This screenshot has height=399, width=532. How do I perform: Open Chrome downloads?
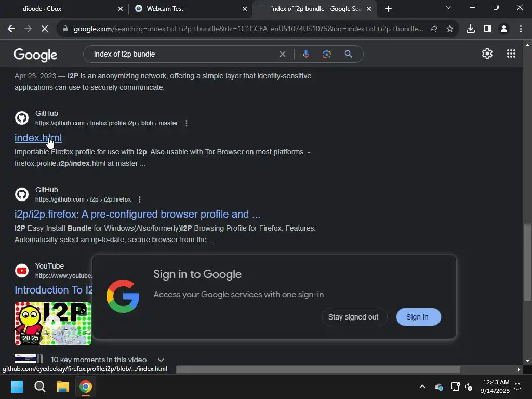[x=471, y=29]
